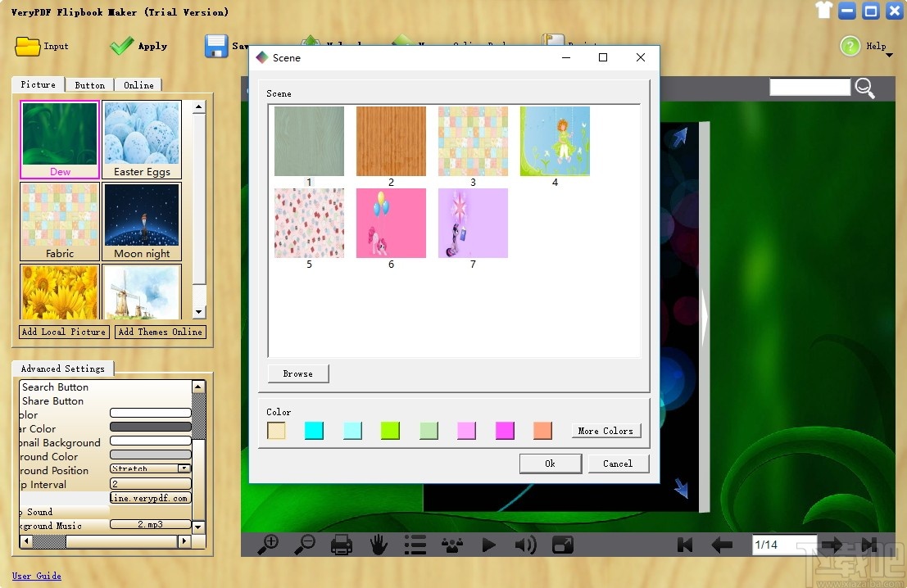
Task: Expand the Advanced Settings panel
Action: 62,368
